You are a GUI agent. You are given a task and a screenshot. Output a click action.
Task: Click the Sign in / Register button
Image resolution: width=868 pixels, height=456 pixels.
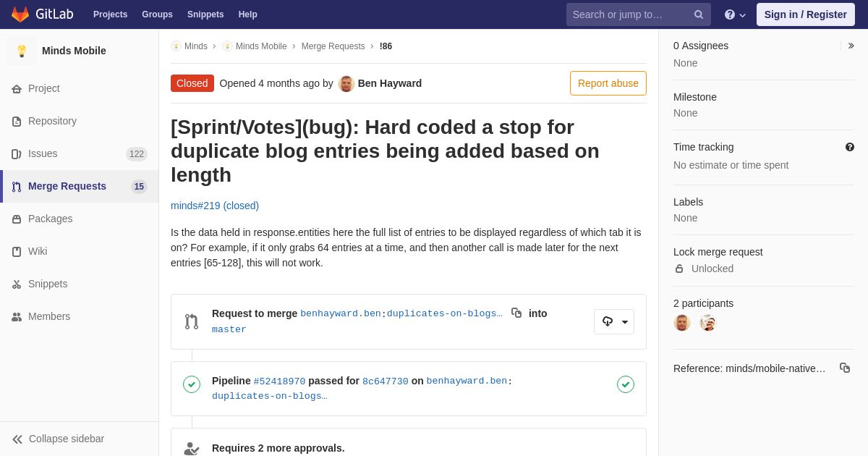click(806, 14)
